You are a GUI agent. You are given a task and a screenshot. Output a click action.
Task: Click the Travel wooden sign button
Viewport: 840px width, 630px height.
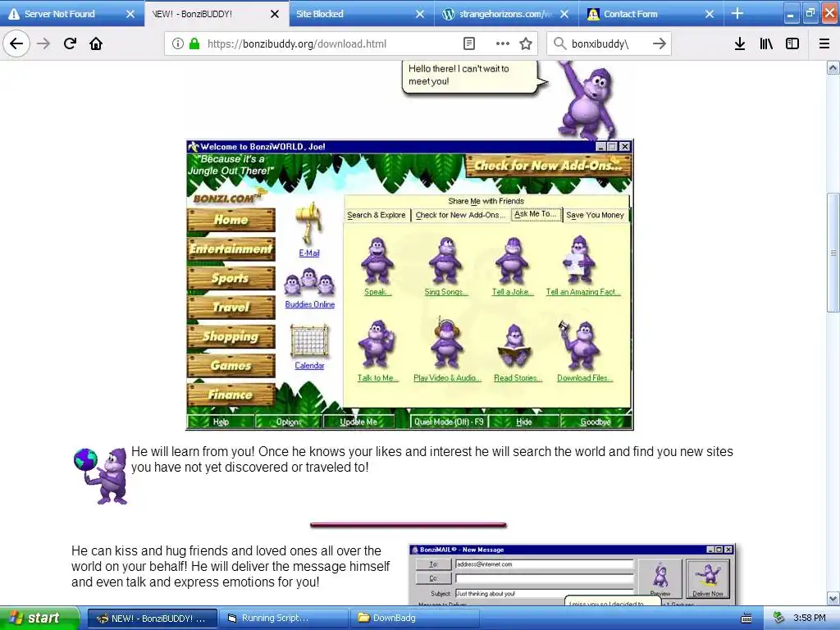click(231, 307)
